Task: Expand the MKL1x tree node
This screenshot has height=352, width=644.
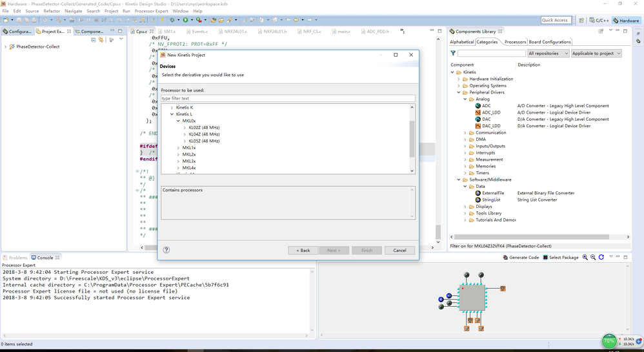Action: [x=178, y=148]
